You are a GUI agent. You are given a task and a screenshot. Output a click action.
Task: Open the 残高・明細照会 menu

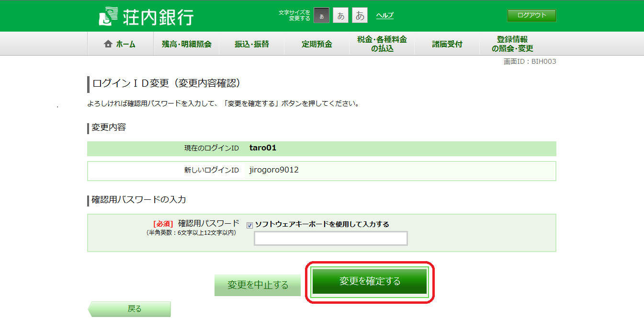point(186,44)
